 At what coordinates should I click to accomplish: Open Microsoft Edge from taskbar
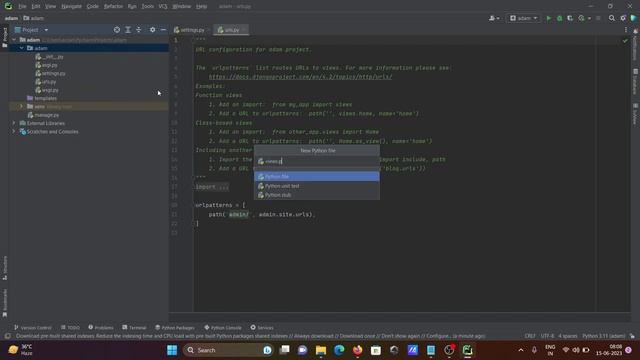tap(339, 350)
